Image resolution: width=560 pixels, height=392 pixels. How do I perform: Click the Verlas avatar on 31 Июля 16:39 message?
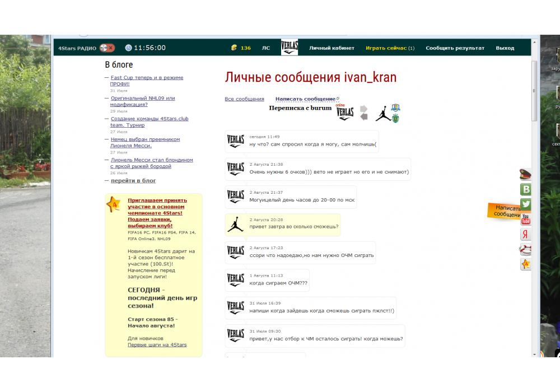click(x=236, y=307)
